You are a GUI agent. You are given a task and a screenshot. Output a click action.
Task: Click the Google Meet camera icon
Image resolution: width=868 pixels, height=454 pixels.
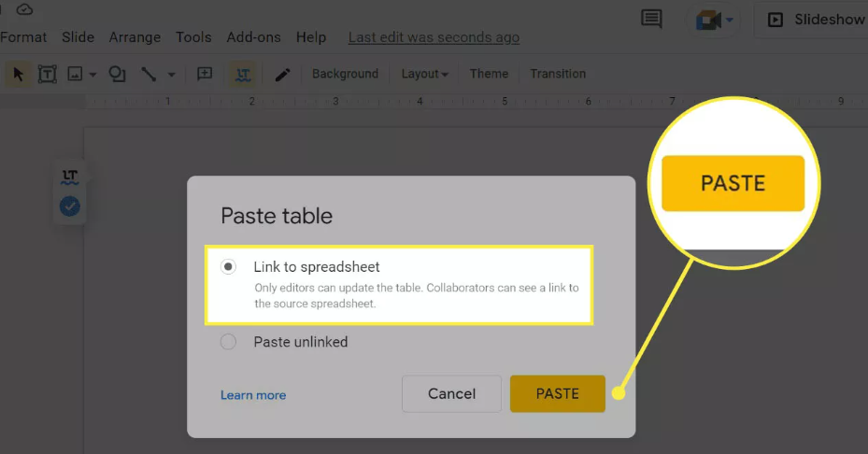point(708,21)
